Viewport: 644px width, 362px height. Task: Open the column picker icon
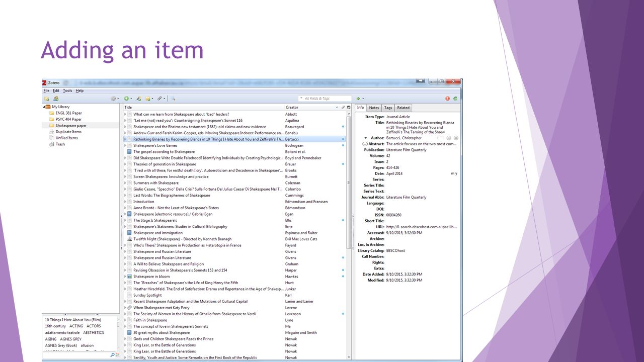[349, 107]
